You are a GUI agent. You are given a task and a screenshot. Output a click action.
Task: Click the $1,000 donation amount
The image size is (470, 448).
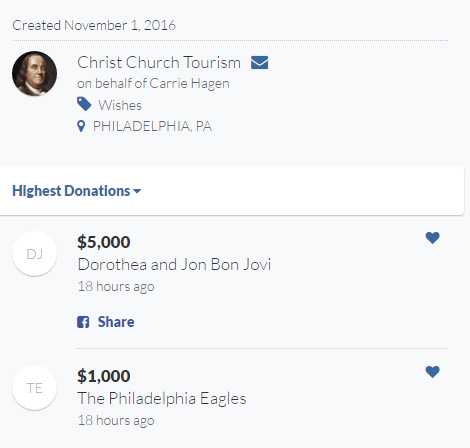pyautogui.click(x=104, y=376)
